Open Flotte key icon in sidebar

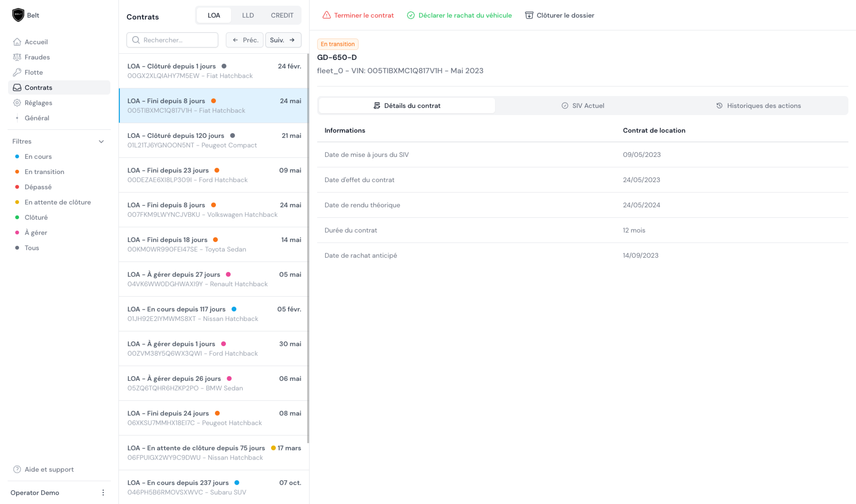[x=17, y=72]
